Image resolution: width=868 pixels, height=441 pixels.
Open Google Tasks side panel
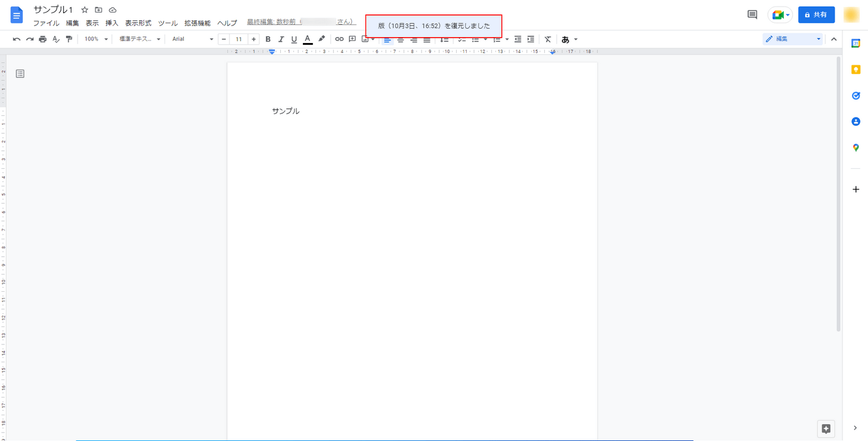point(855,95)
